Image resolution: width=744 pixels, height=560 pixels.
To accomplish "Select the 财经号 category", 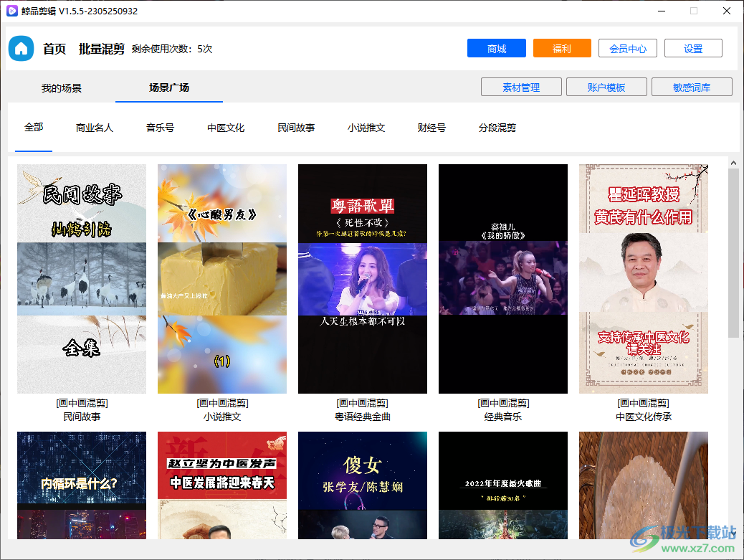I will [431, 128].
